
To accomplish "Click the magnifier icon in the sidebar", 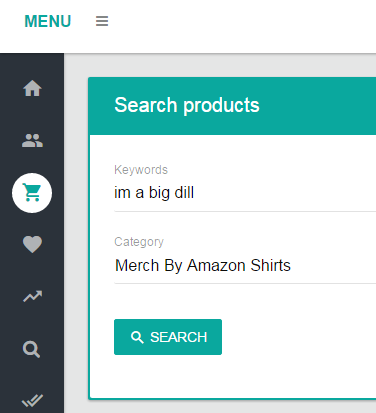I will (32, 349).
